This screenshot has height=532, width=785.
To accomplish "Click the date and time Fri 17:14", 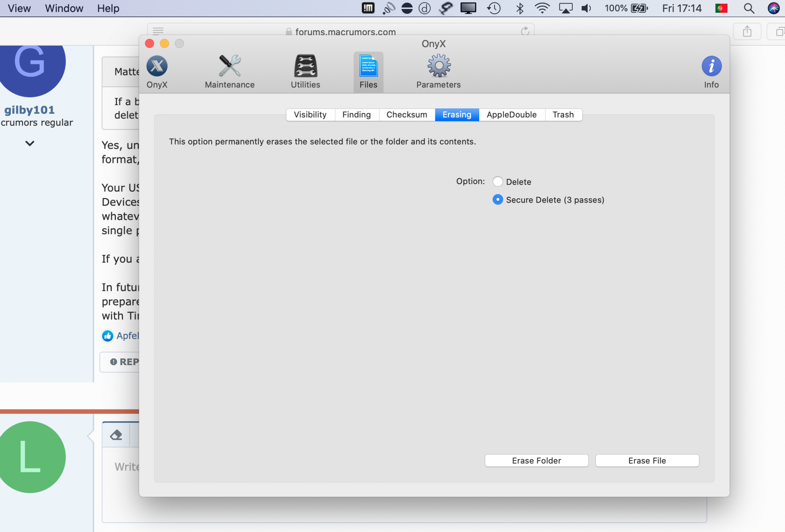I will (682, 8).
